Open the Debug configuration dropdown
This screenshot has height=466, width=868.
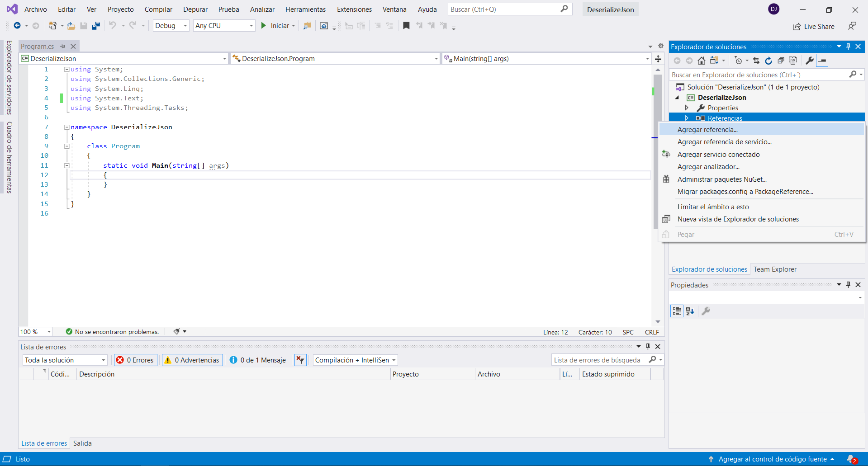pyautogui.click(x=171, y=26)
